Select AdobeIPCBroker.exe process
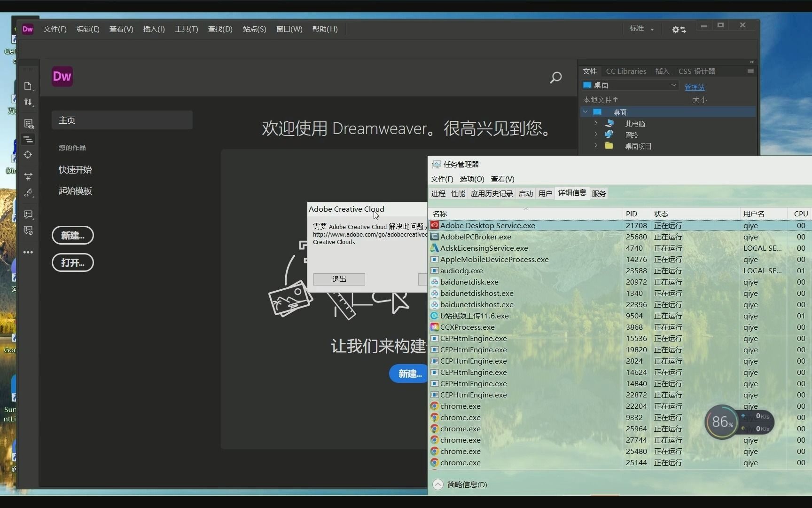This screenshot has height=508, width=812. tap(620, 237)
